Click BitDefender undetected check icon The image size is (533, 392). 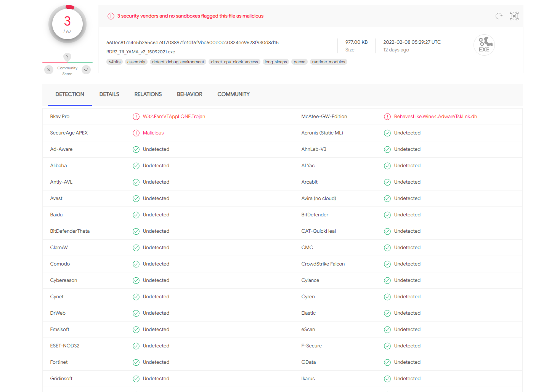tap(387, 215)
